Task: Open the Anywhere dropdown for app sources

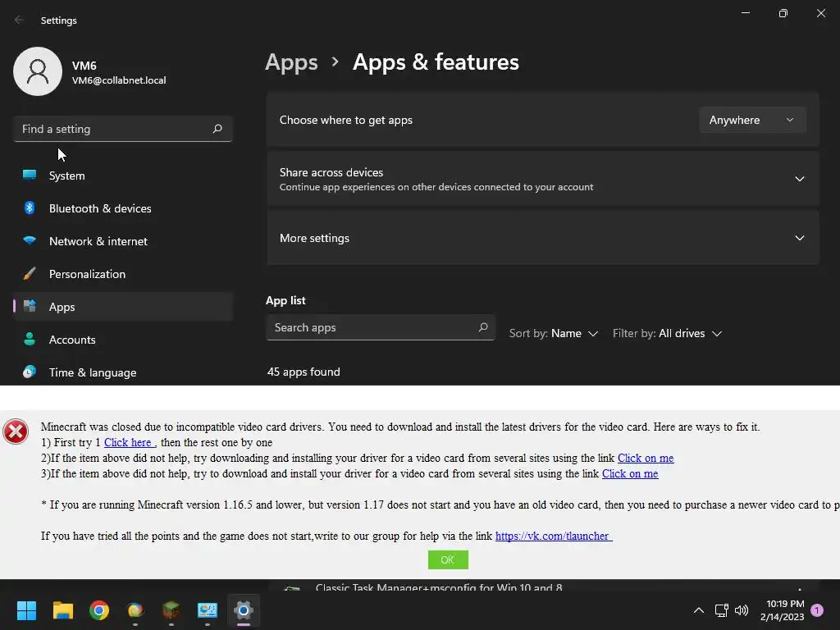Action: pyautogui.click(x=752, y=120)
